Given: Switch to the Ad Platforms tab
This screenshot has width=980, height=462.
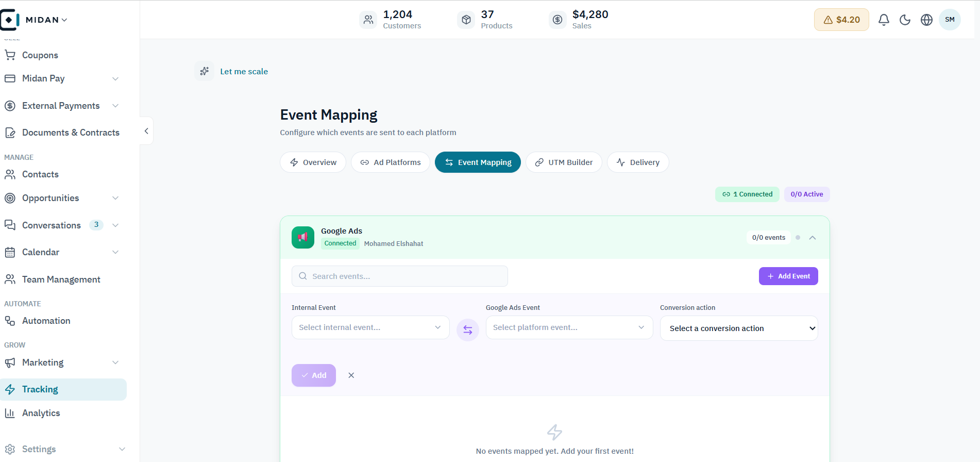Looking at the screenshot, I should coord(391,162).
